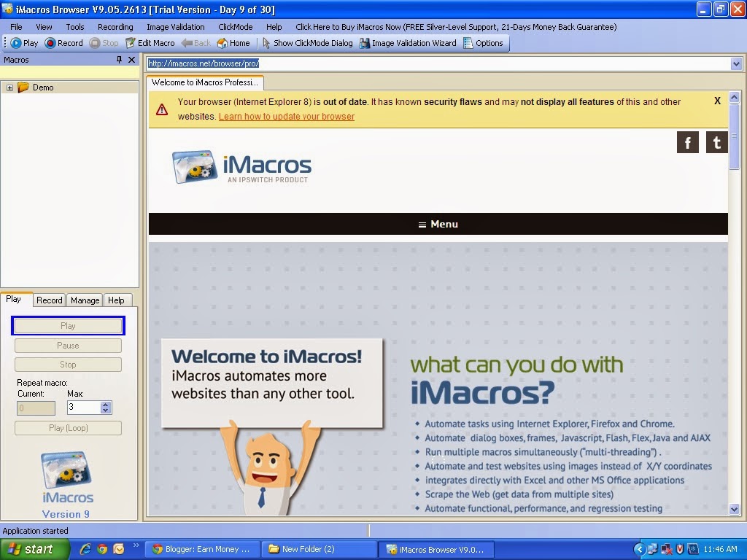Screen dimensions: 747x560
Task: Click the Buy iMacros Now menu item
Action: pyautogui.click(x=456, y=27)
